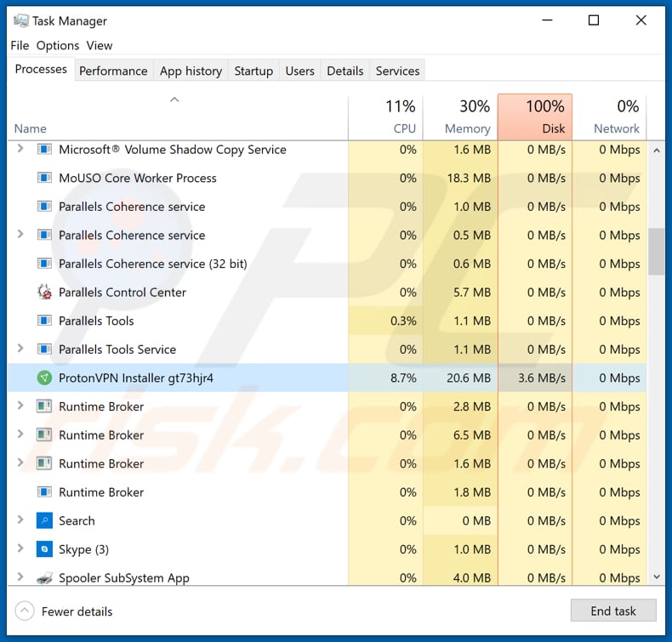Click the Fewer details circle arrow icon

tap(25, 611)
